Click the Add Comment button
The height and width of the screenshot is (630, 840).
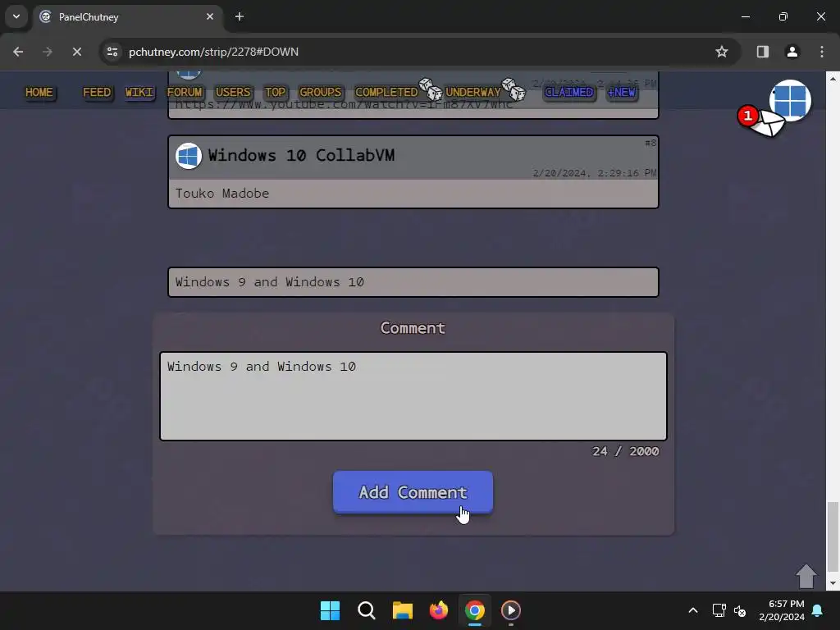pos(413,492)
